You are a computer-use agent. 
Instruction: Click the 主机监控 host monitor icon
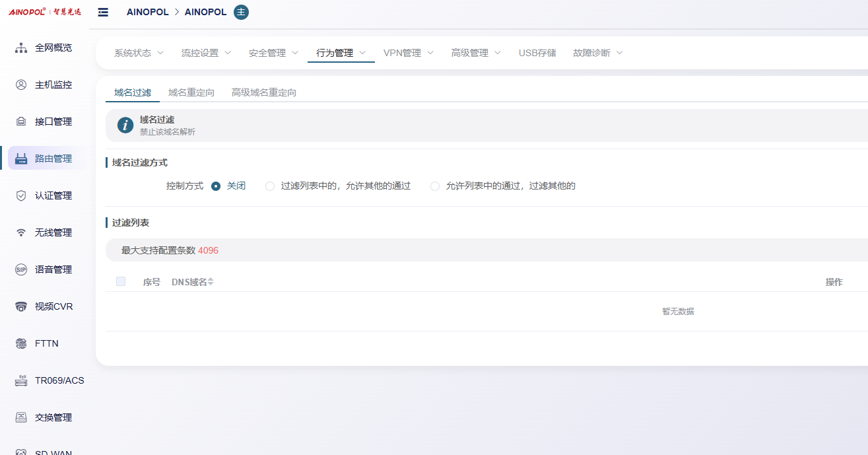point(21,85)
